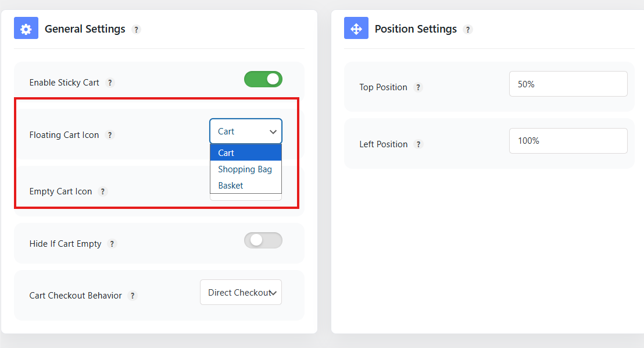
Task: Disable the Enable Sticky Cart toggle
Action: tap(263, 79)
